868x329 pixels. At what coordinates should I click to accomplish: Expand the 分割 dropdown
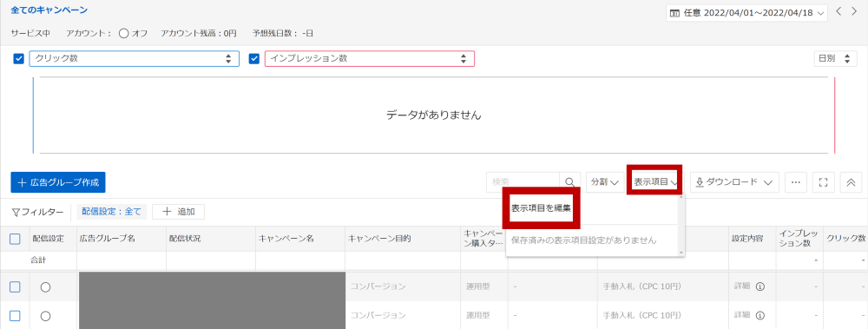(x=605, y=181)
